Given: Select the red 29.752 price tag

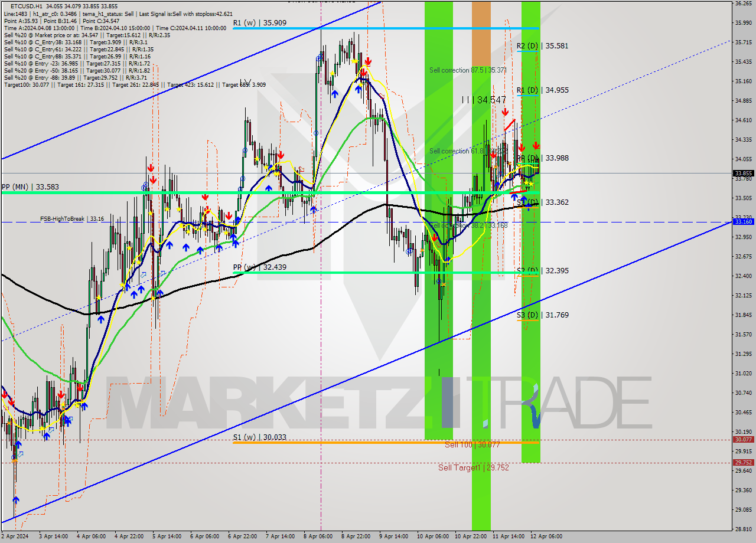Looking at the screenshot, I should click(743, 463).
